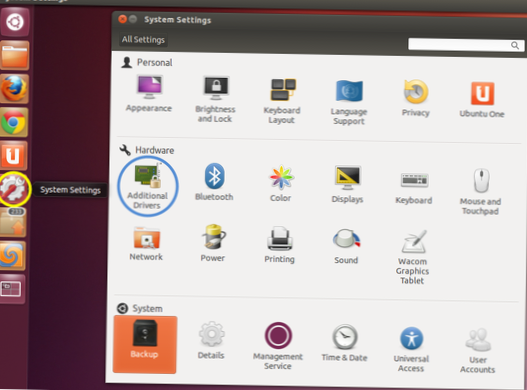Screen dimensions: 527x390
Task: Open Universal Access settings
Action: 411,349
